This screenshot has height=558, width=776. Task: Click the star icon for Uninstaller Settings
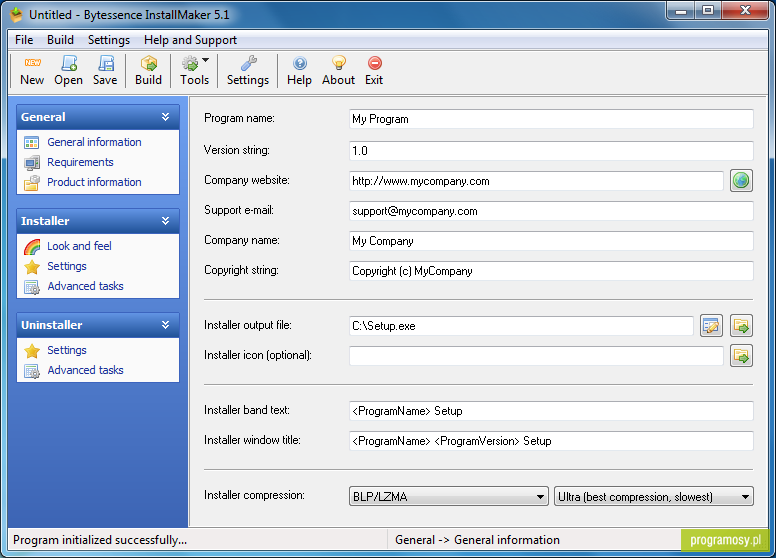coord(32,351)
